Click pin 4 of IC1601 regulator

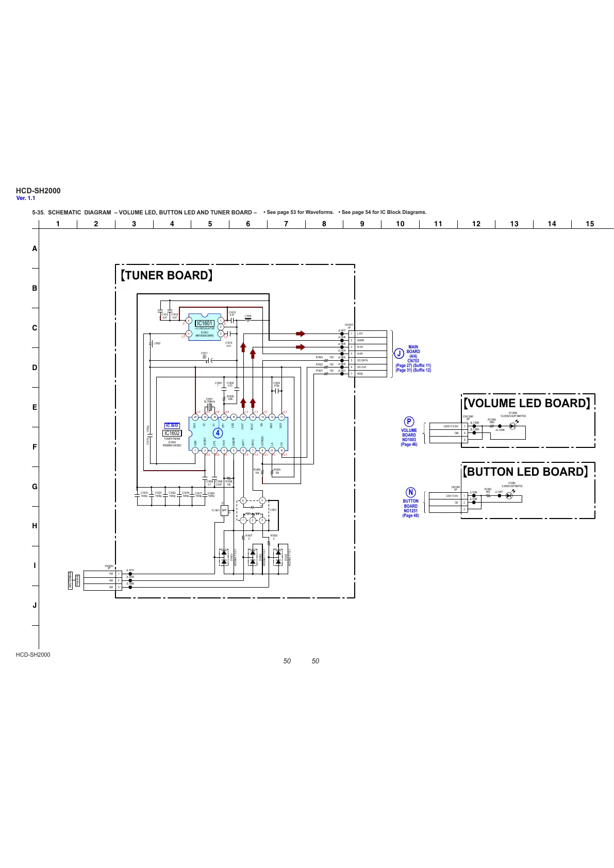(189, 333)
